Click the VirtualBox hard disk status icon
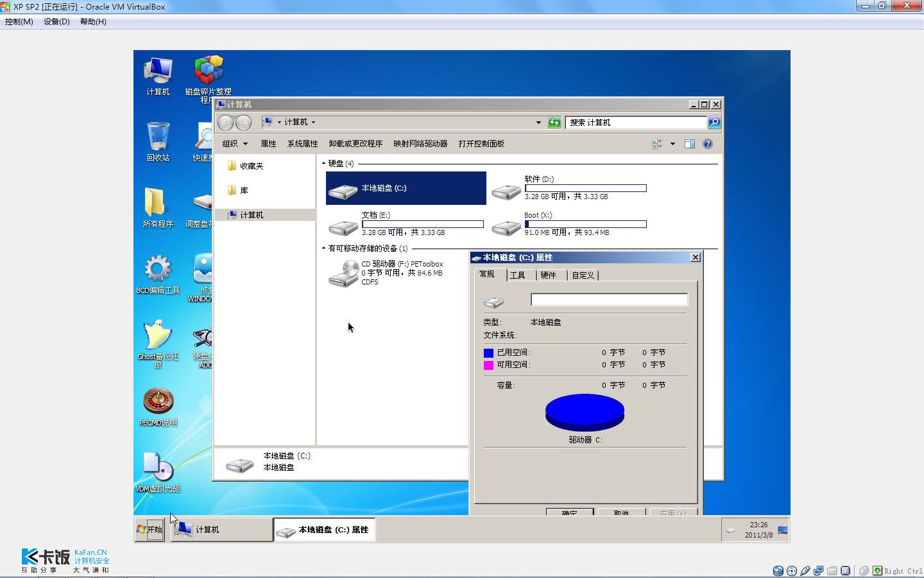This screenshot has height=578, width=924. [x=778, y=570]
